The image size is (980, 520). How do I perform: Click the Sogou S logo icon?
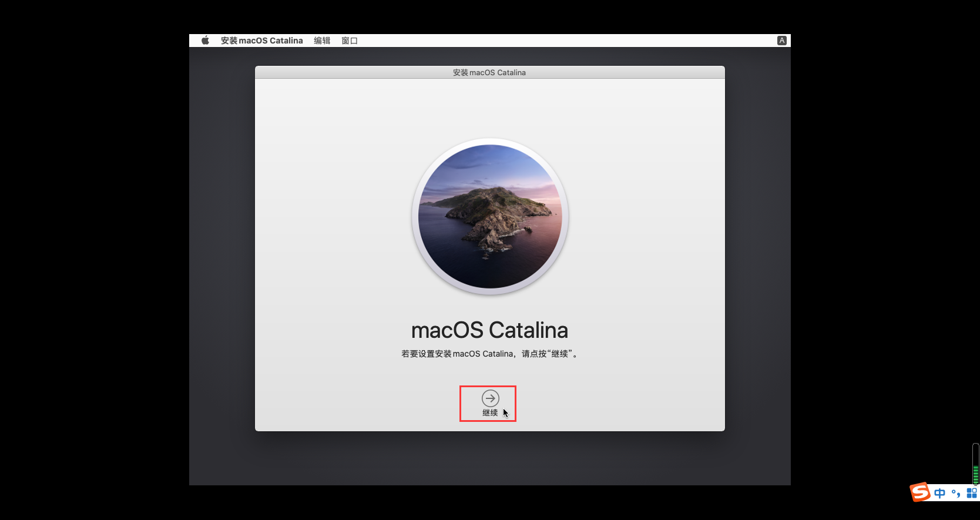tap(920, 492)
